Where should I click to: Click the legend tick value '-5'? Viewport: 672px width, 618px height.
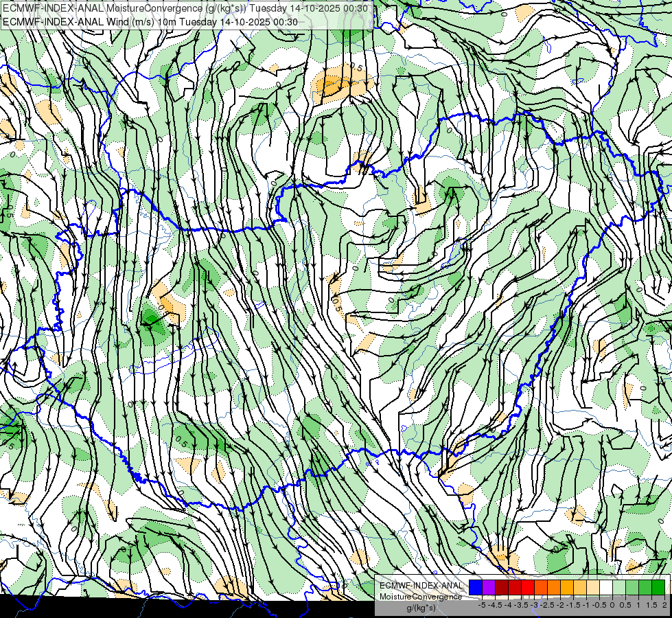(482, 605)
